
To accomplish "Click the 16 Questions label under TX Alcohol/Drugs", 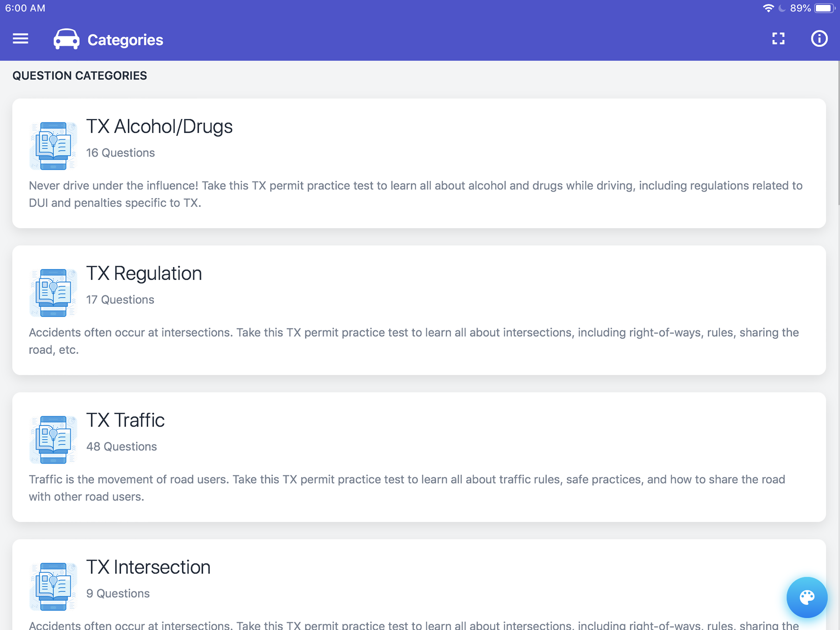I will click(x=121, y=152).
